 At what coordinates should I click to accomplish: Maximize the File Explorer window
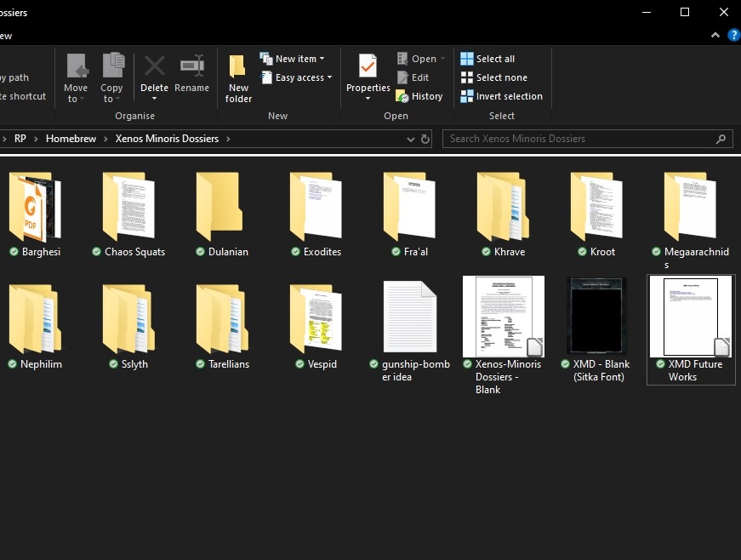click(x=684, y=12)
